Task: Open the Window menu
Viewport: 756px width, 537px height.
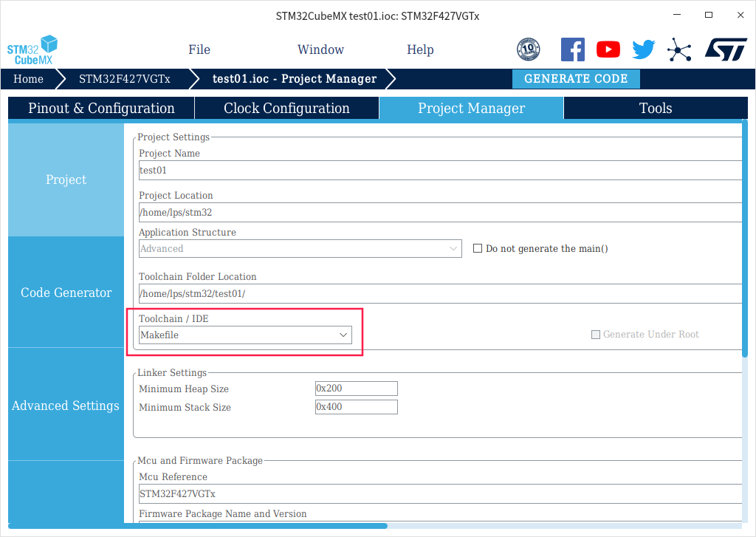Action: coord(320,49)
